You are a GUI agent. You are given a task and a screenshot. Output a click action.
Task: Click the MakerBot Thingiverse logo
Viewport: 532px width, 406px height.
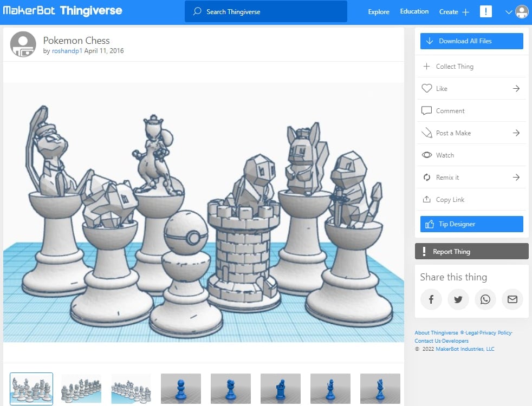click(62, 11)
